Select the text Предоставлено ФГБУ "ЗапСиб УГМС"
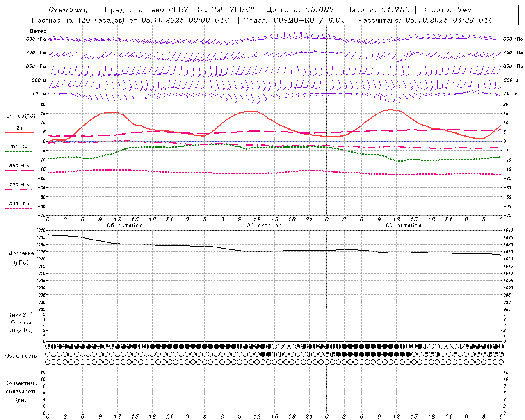This screenshot has height=420, width=525. (180, 10)
